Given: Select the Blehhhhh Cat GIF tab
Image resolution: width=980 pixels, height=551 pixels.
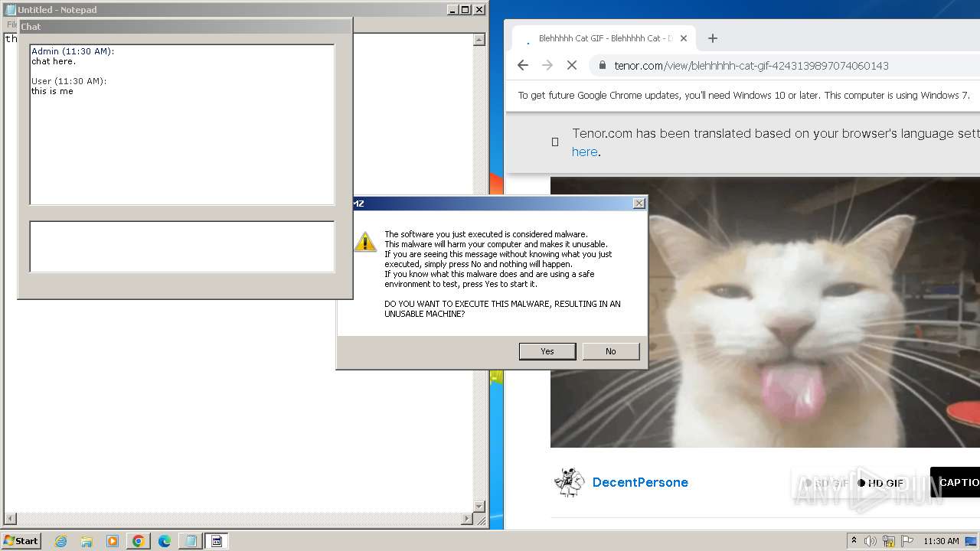Looking at the screenshot, I should click(603, 38).
